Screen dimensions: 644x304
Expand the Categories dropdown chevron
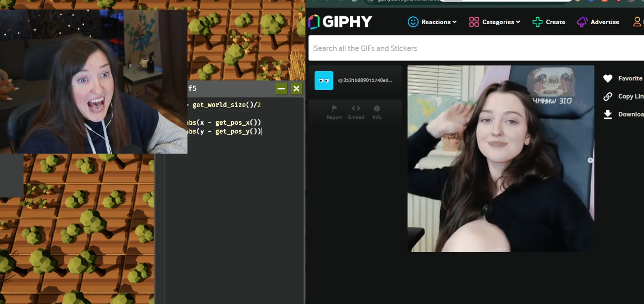518,22
